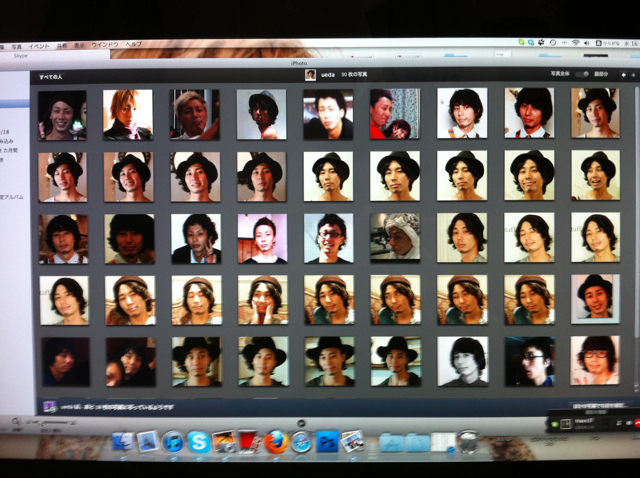Viewport: 640px width, 478px height.
Task: Launch Mail stamp icon in Dock
Action: coord(147,442)
